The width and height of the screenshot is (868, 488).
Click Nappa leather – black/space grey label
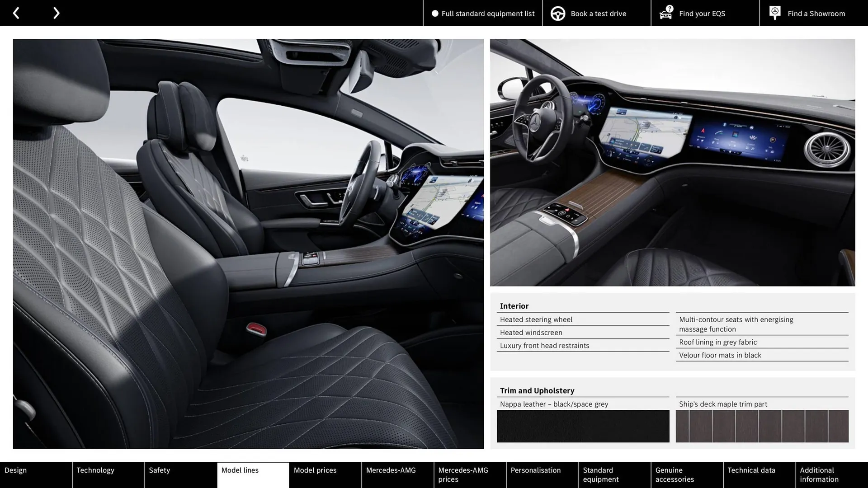554,404
